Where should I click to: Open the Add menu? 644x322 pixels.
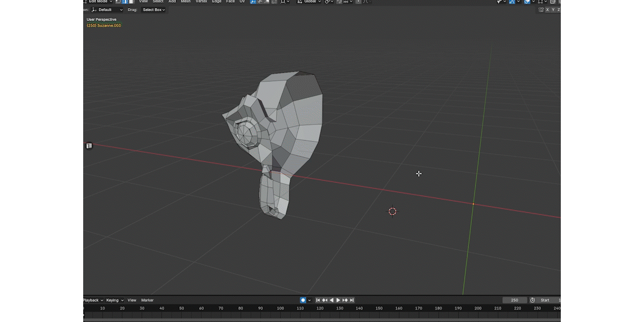coord(172,2)
